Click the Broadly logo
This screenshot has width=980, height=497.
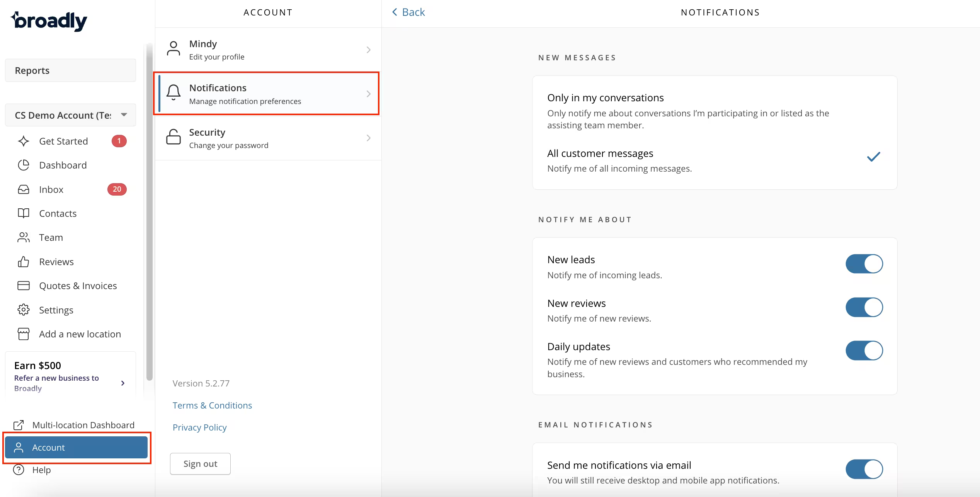49,21
